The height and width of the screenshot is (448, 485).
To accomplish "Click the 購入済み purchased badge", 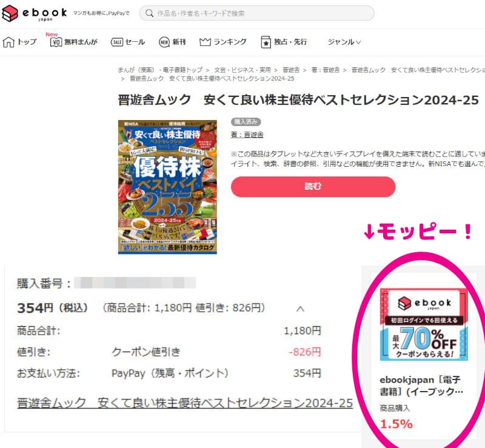I will click(246, 122).
